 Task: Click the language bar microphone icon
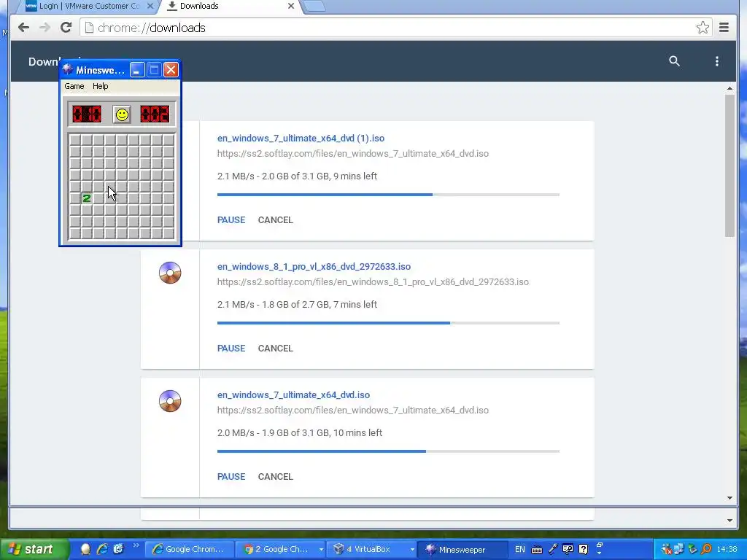(553, 549)
